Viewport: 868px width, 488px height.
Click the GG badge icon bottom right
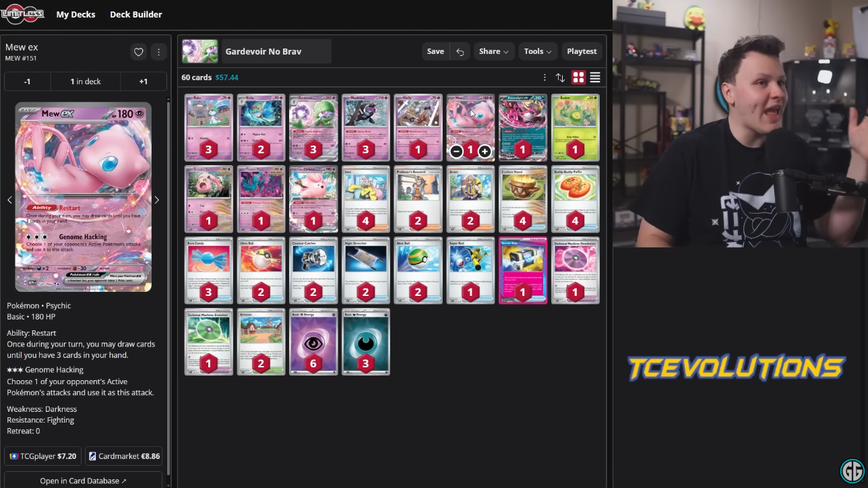pos(852,471)
